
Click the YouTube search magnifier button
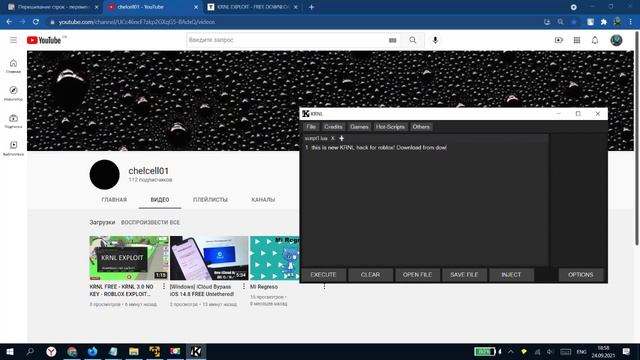413,40
